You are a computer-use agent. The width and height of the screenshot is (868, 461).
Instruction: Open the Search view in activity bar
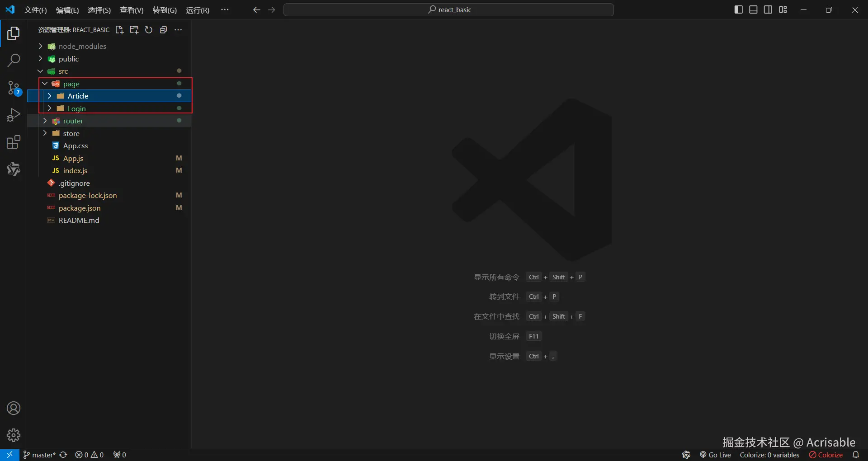[x=14, y=60]
